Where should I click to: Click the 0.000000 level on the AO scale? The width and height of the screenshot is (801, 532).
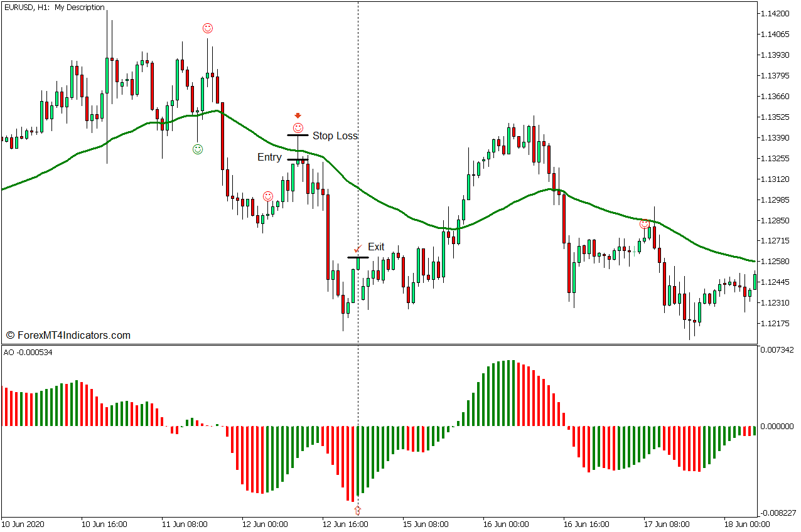pos(777,427)
